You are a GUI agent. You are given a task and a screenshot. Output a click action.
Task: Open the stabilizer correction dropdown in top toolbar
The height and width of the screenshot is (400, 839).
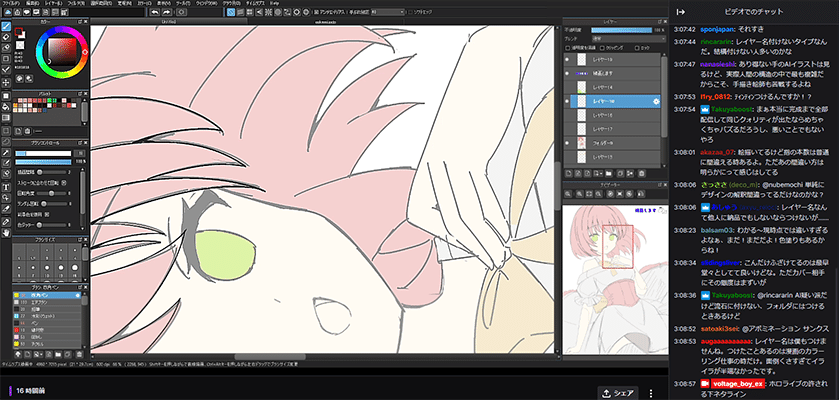pyautogui.click(x=387, y=11)
